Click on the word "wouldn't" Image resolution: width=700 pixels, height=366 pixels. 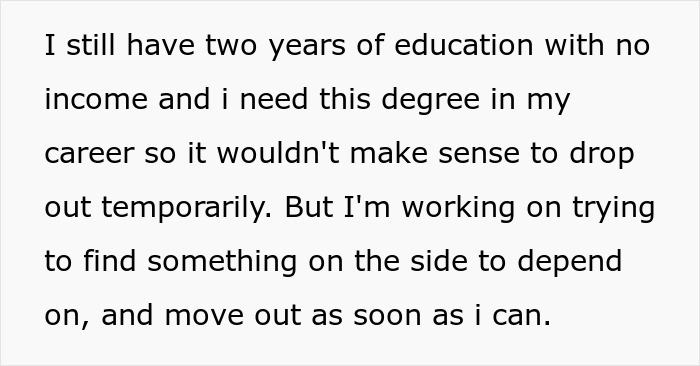[x=278, y=153]
